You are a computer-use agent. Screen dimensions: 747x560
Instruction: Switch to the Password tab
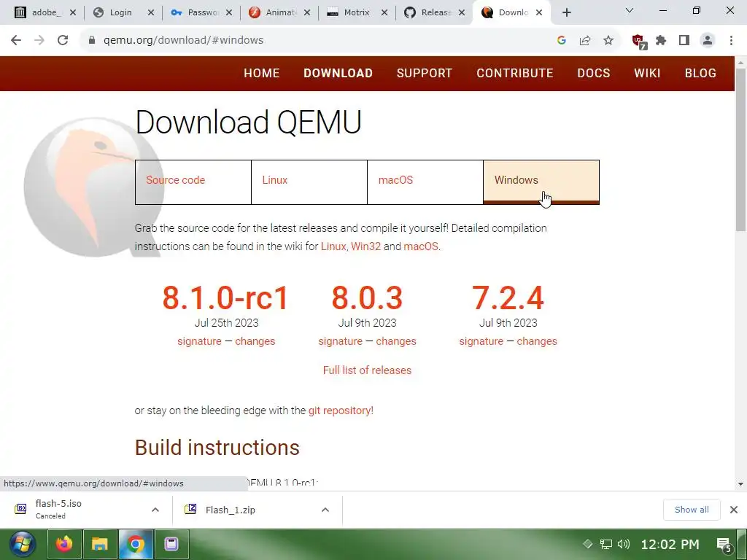[200, 12]
